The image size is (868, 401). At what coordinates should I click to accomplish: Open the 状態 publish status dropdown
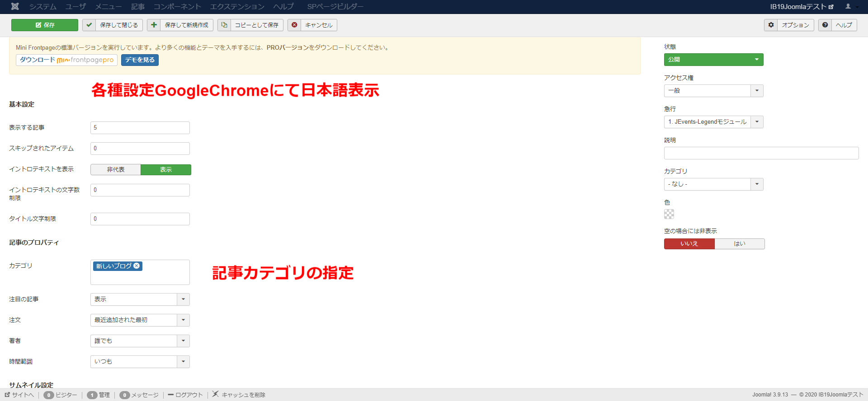pos(713,60)
